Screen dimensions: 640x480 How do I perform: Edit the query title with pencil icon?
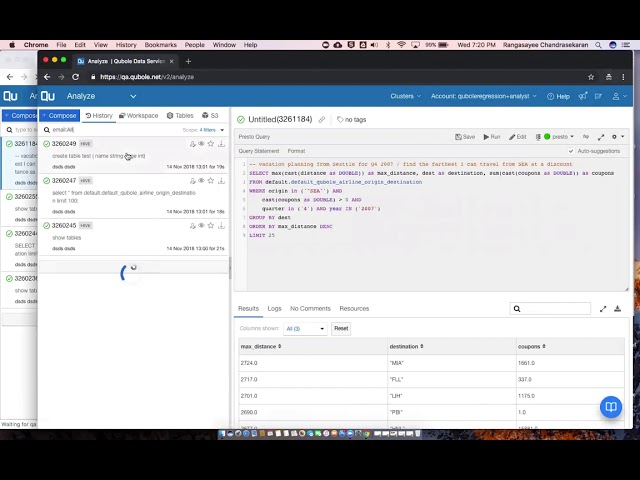[322, 120]
